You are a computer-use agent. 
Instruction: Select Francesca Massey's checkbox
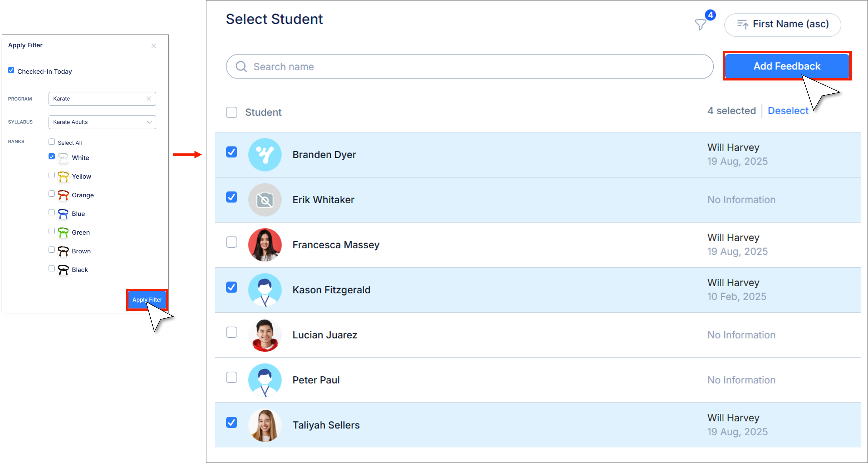pyautogui.click(x=231, y=242)
